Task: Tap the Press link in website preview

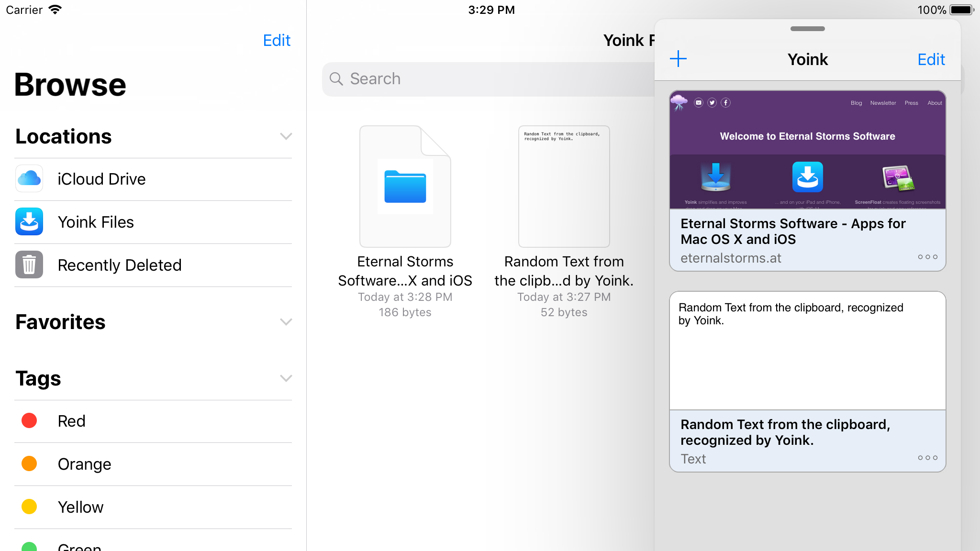Action: tap(911, 103)
